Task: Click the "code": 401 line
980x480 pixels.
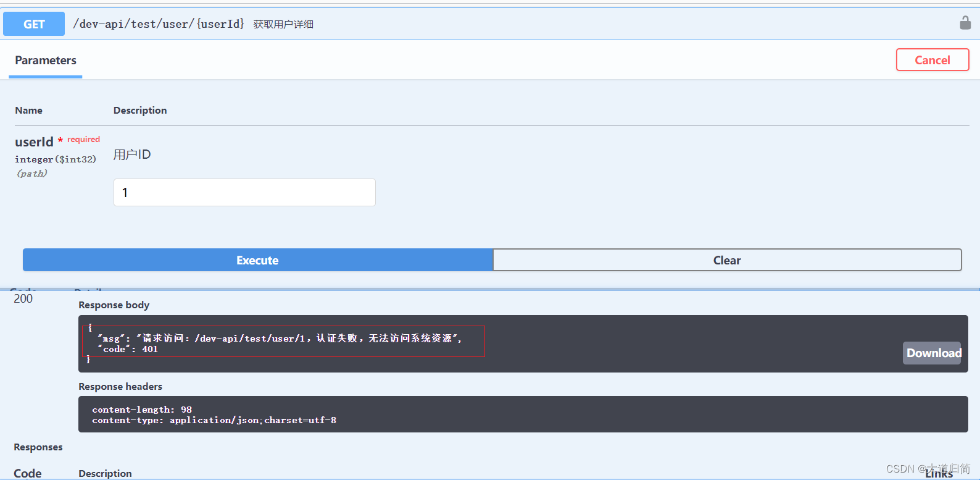Action: click(x=128, y=349)
